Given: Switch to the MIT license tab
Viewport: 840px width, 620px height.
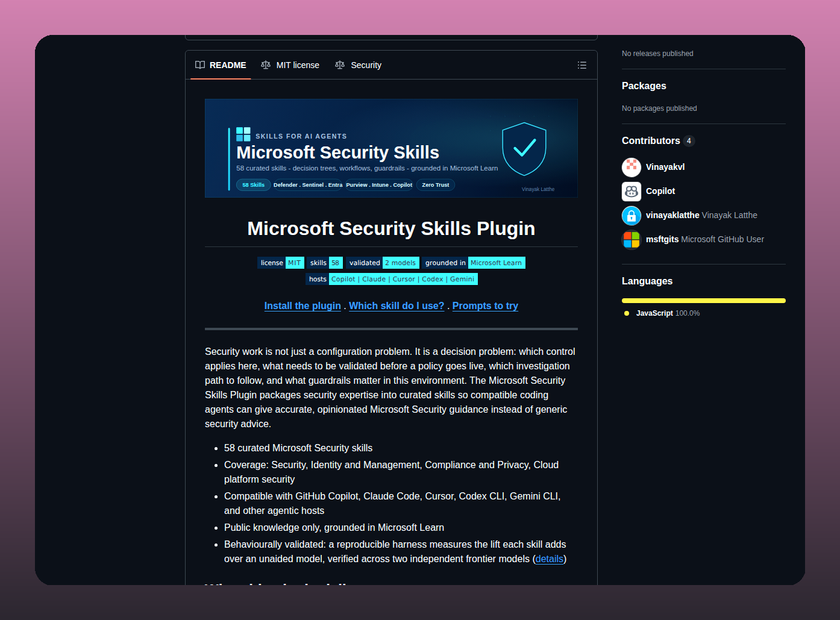Looking at the screenshot, I should coord(290,65).
